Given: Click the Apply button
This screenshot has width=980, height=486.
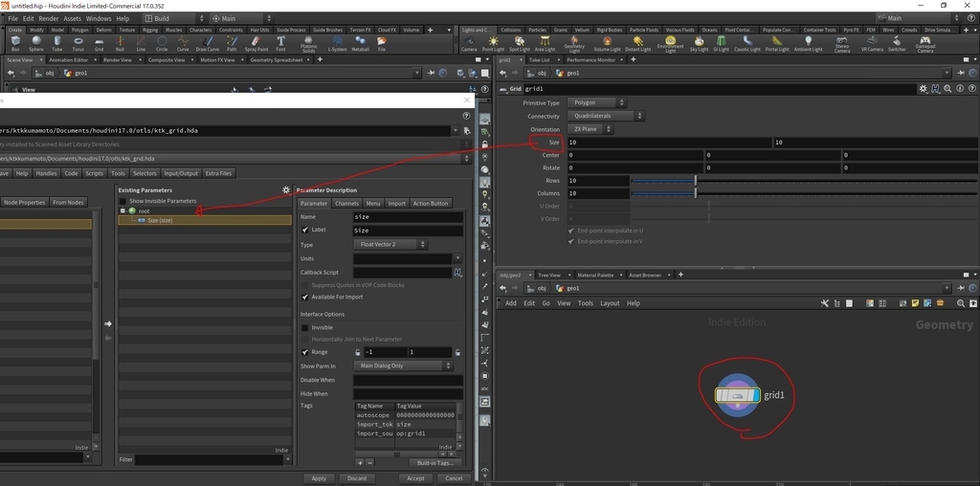Looking at the screenshot, I should point(319,478).
